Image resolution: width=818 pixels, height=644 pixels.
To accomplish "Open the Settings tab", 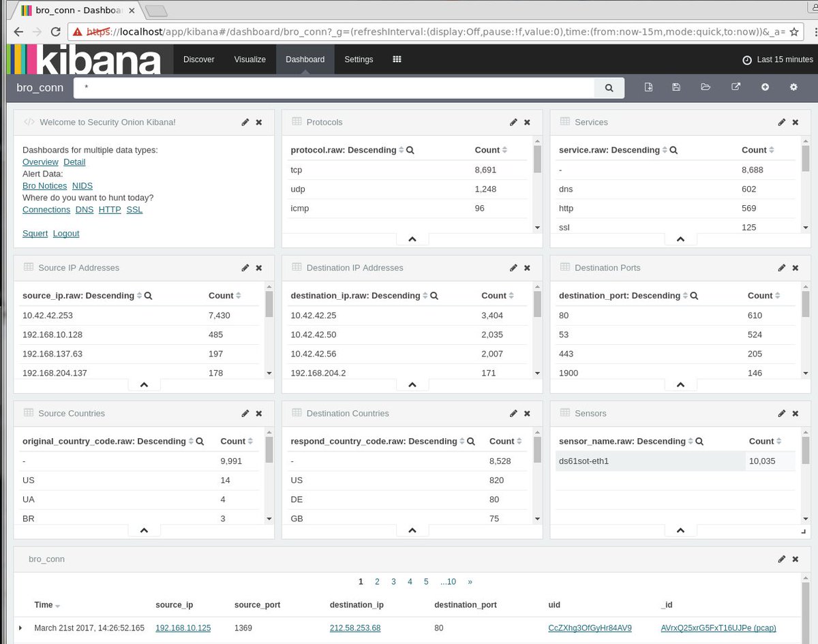I will (x=359, y=59).
